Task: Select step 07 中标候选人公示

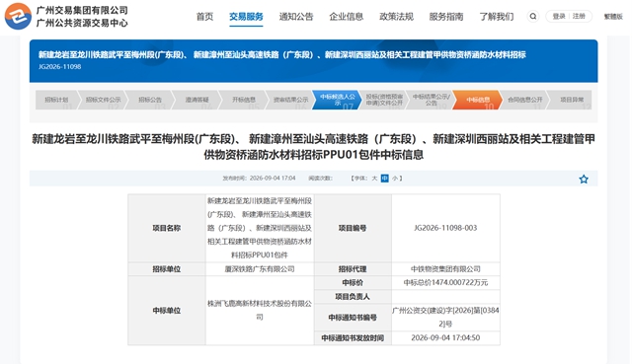Action: (338, 100)
